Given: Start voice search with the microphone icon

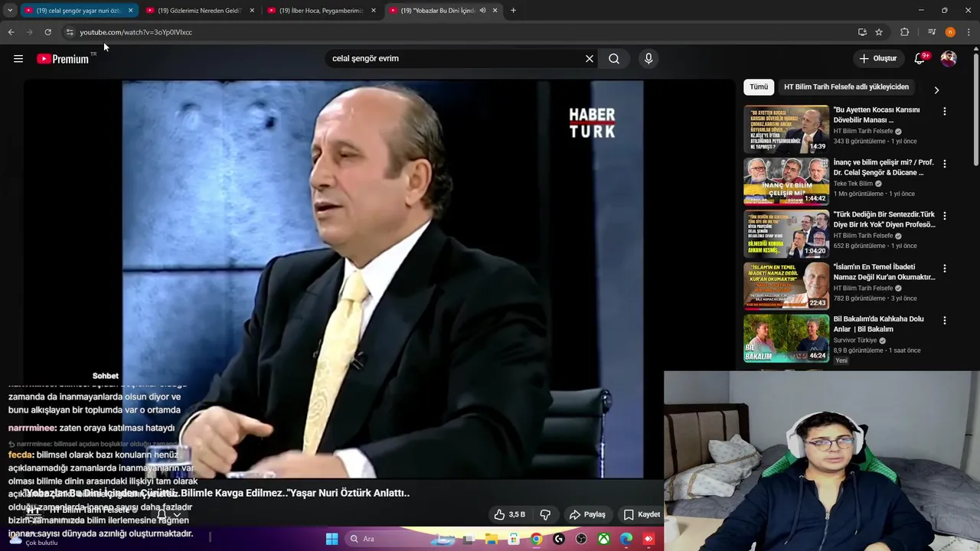Looking at the screenshot, I should point(648,58).
